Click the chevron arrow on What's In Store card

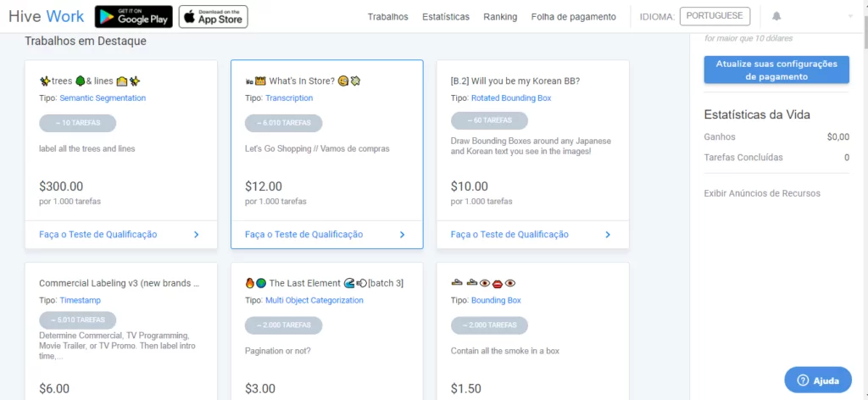pyautogui.click(x=403, y=235)
